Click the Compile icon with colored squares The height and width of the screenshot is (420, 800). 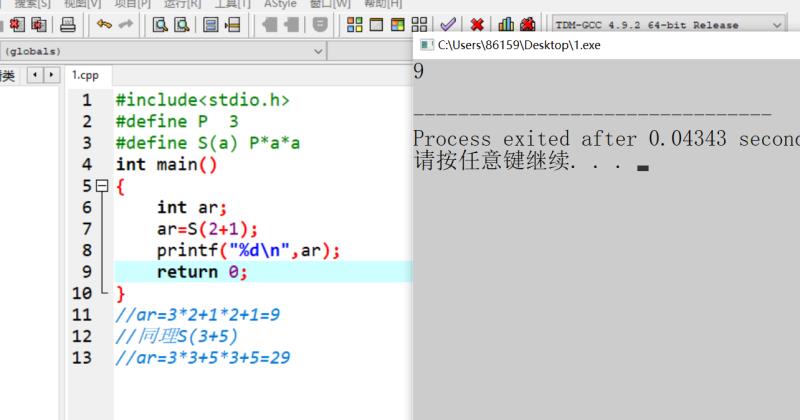355,24
